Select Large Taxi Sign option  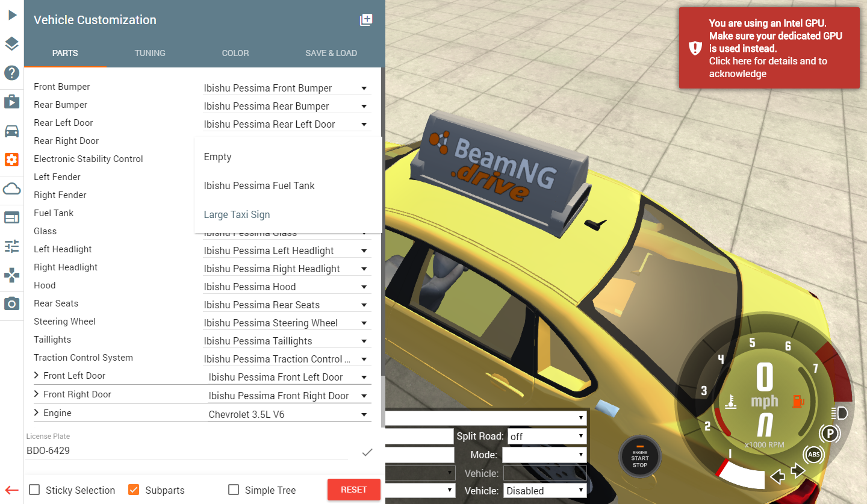pos(288,214)
